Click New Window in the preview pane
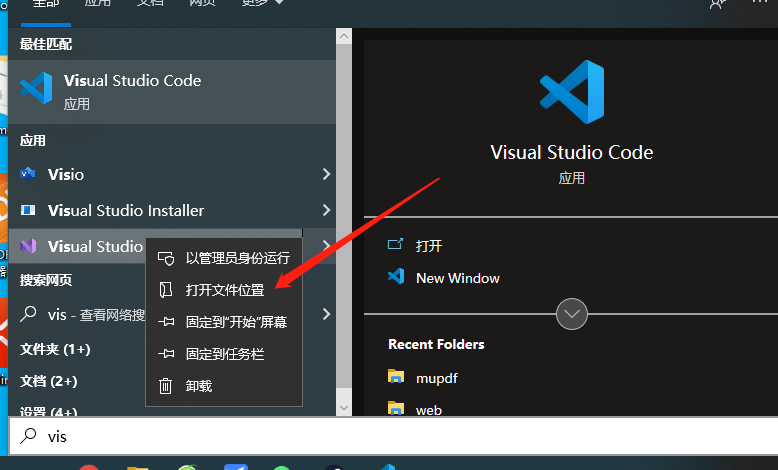The width and height of the screenshot is (778, 470). pyautogui.click(x=457, y=278)
